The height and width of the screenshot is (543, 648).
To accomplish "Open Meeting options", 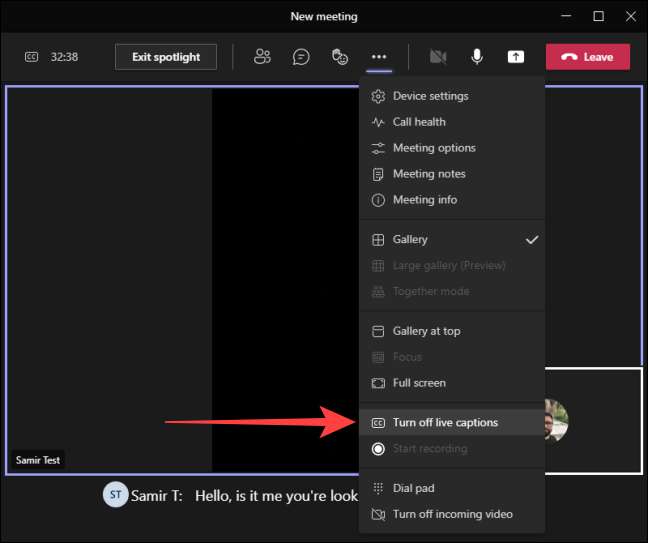I will (433, 148).
